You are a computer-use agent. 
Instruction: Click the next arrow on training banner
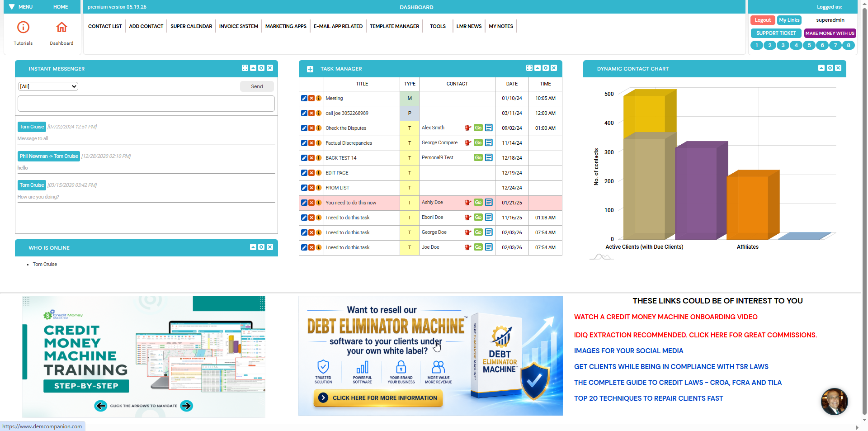coord(186,406)
